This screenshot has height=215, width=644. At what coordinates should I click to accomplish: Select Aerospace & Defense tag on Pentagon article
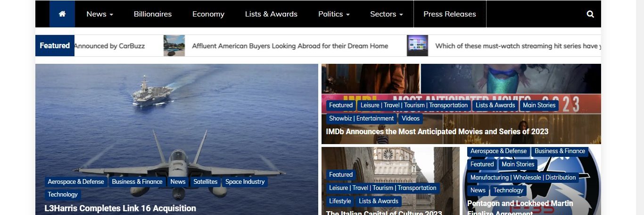(x=498, y=151)
